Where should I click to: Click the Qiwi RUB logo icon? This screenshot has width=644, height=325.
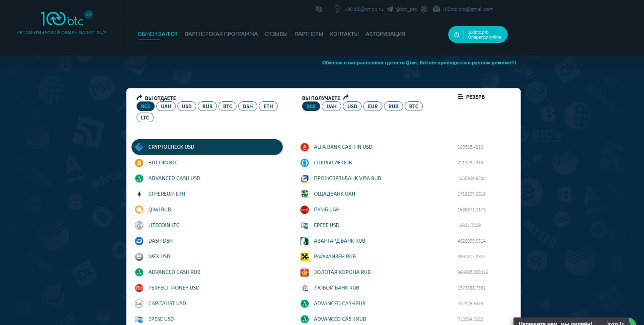pos(139,210)
